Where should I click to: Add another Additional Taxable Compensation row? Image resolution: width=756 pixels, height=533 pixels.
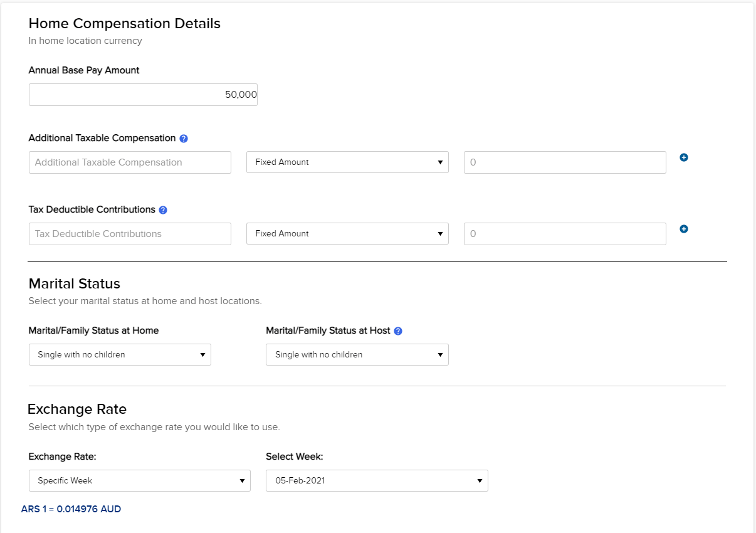[x=683, y=157]
